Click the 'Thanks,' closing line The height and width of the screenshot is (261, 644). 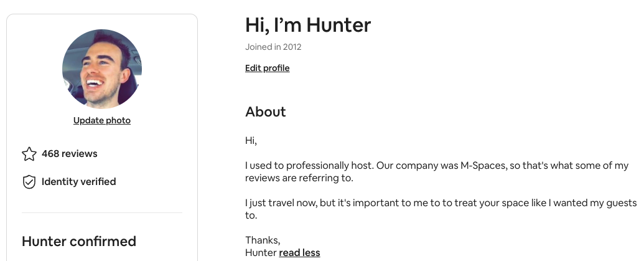click(263, 240)
